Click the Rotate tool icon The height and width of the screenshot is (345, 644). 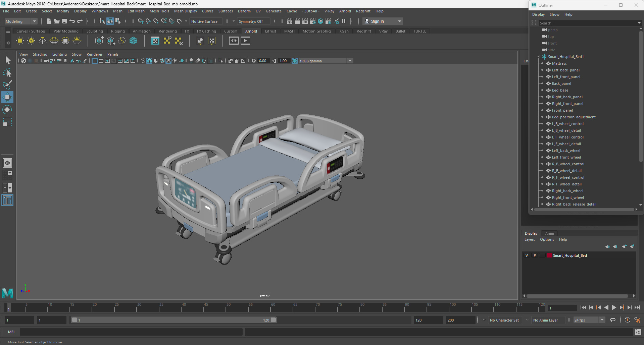pos(7,110)
